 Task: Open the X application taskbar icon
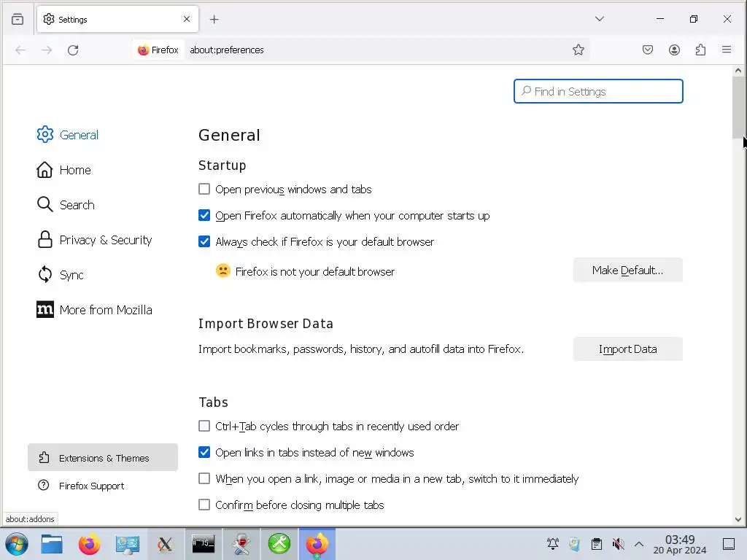166,544
